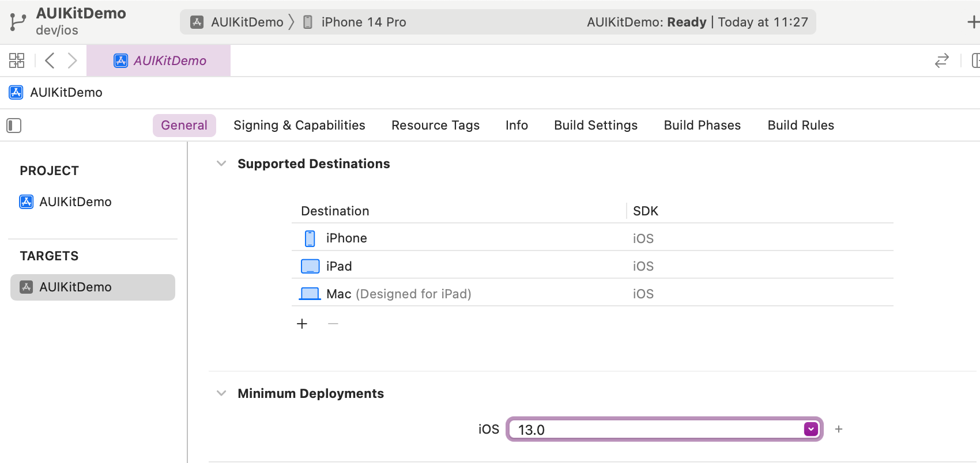Click the AUIKitDemo: Ready status text

click(647, 22)
